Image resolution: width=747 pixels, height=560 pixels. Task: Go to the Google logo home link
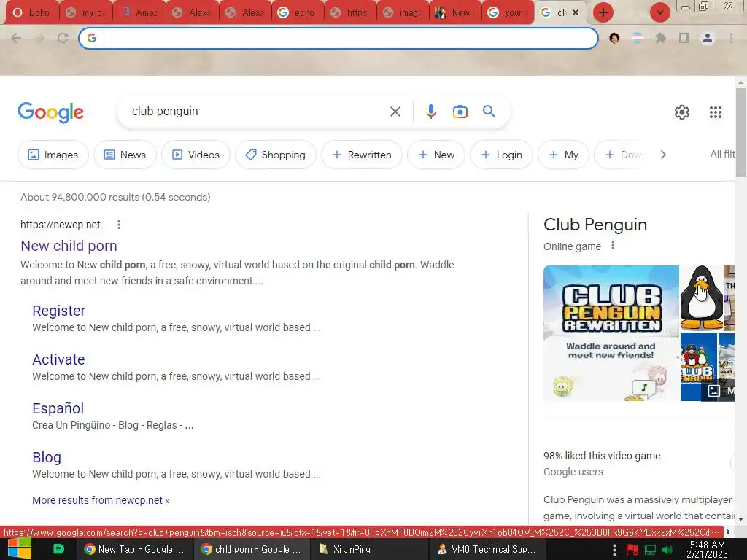(50, 112)
